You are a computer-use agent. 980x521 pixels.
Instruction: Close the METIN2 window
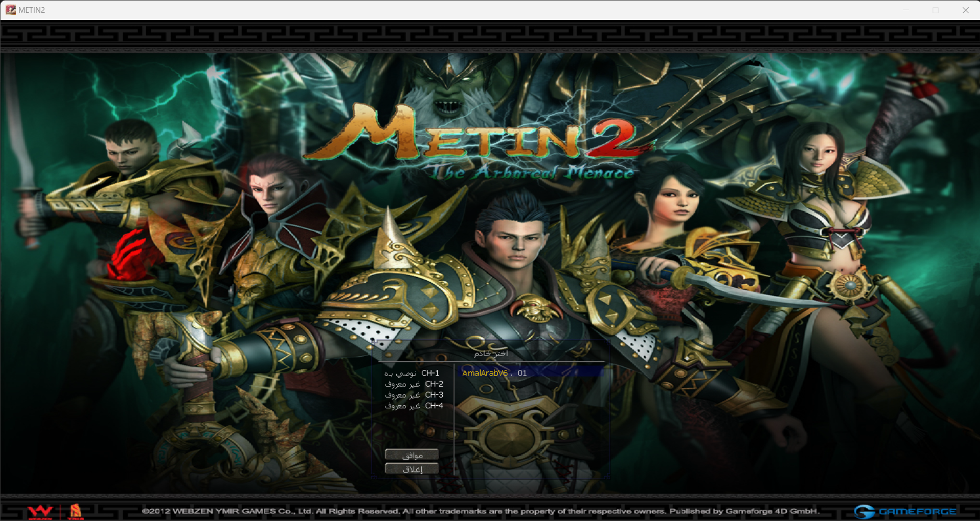[x=965, y=10]
